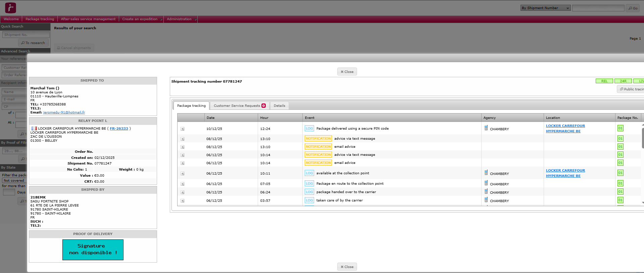
Task: Expand the 10/12/25 package delivered row
Action: pos(183,129)
